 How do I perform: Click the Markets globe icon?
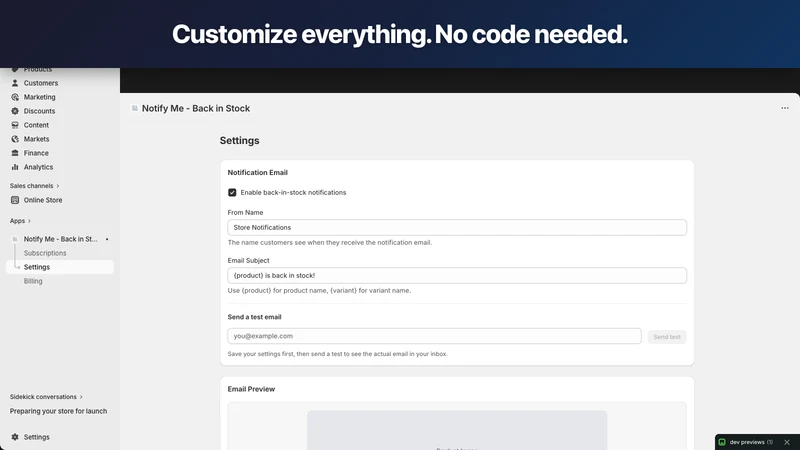click(15, 139)
